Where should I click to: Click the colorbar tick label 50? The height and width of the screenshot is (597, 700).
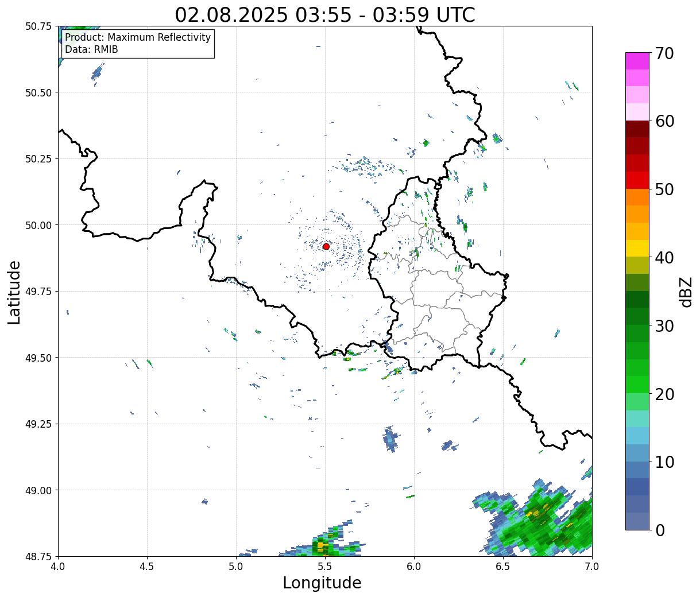(x=664, y=189)
